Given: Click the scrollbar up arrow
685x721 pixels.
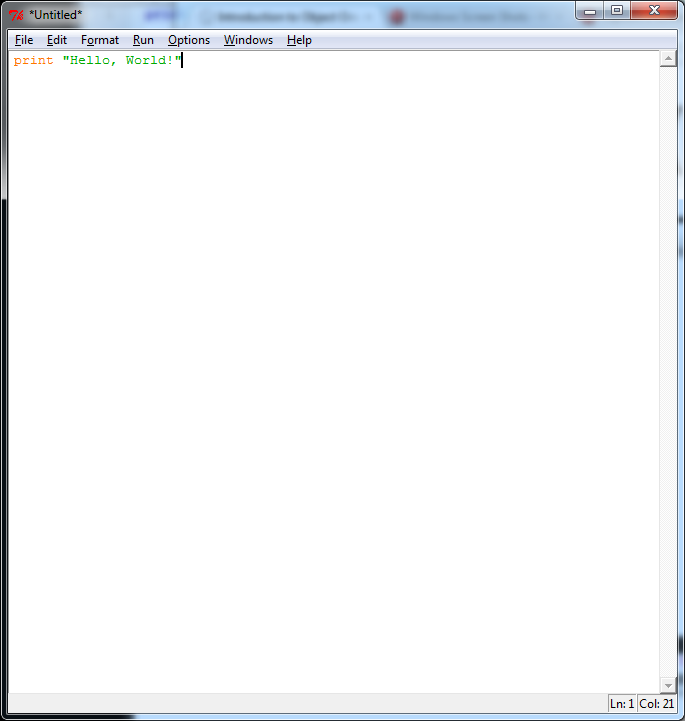Looking at the screenshot, I should (668, 58).
